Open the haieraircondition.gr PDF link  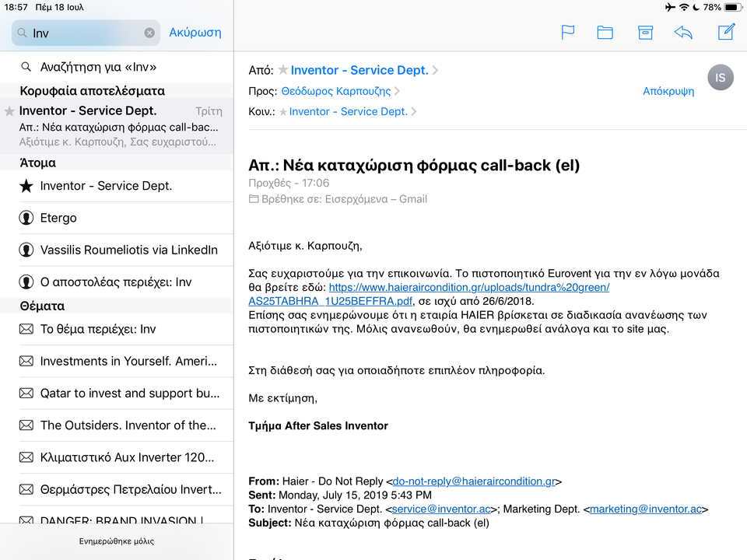click(429, 294)
